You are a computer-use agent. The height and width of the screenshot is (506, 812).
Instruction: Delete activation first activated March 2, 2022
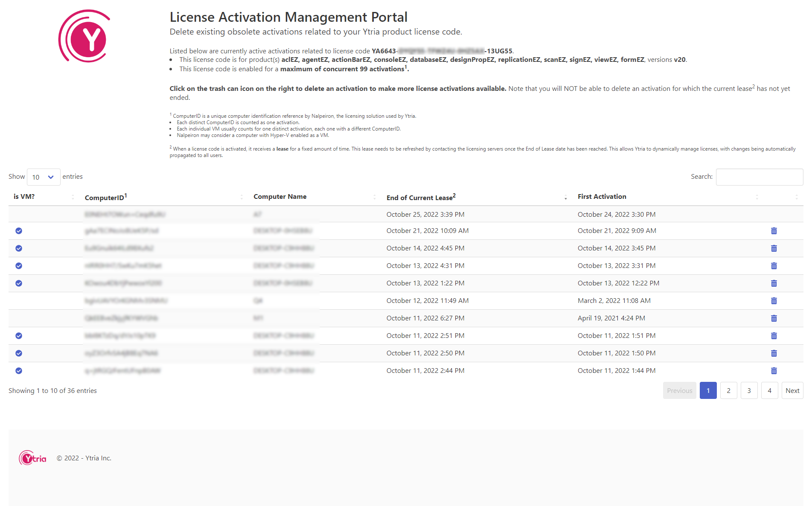click(774, 301)
